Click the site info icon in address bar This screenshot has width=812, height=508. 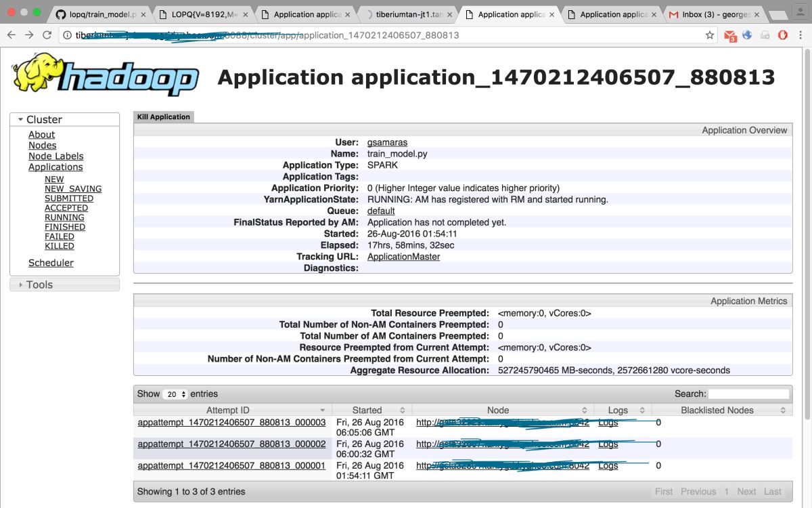click(x=67, y=35)
